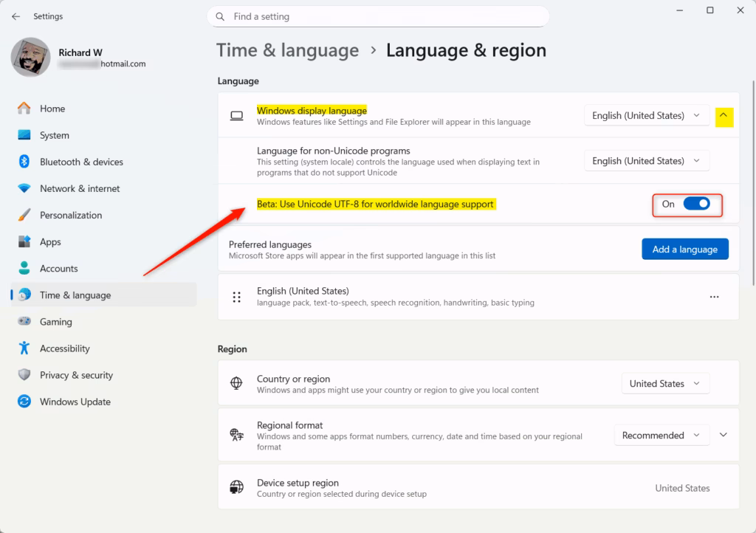Click the Bluetooth icon in sidebar
The height and width of the screenshot is (533, 756).
coord(24,162)
